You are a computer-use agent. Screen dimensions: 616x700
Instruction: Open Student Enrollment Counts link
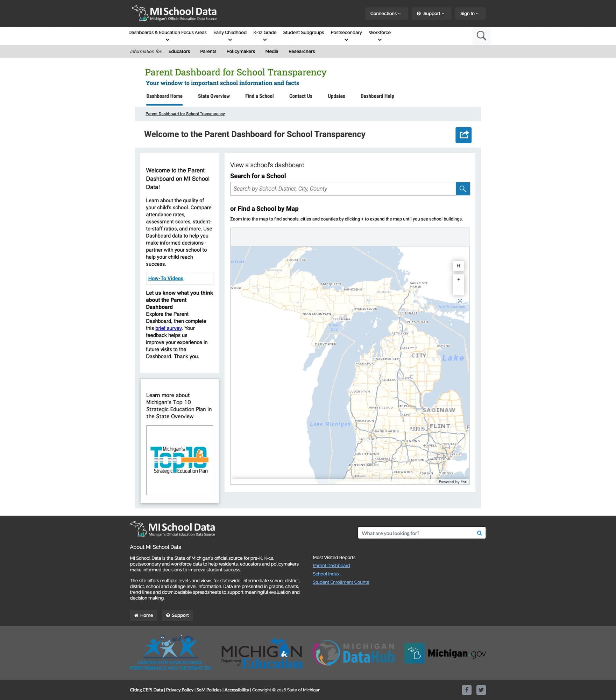click(341, 582)
